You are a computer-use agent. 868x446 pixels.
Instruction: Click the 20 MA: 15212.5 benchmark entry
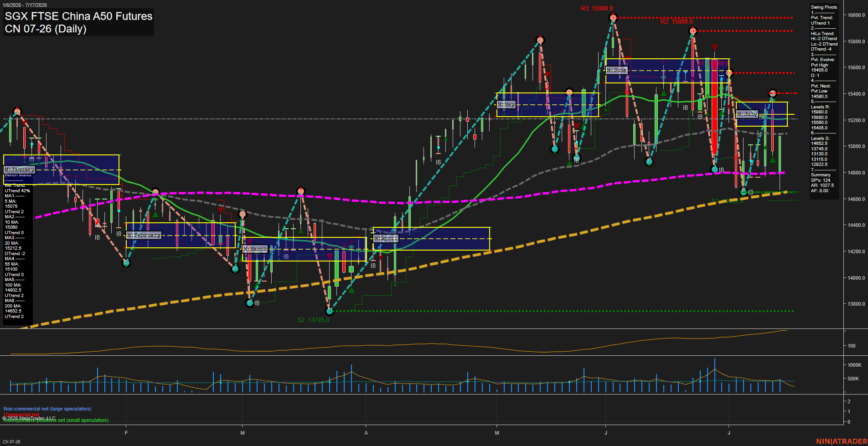(13, 246)
